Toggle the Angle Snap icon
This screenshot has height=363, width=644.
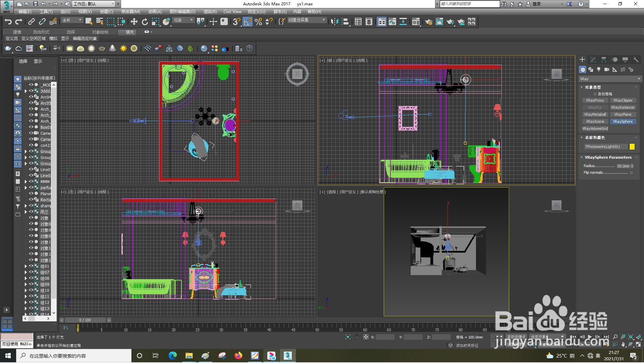(248, 22)
